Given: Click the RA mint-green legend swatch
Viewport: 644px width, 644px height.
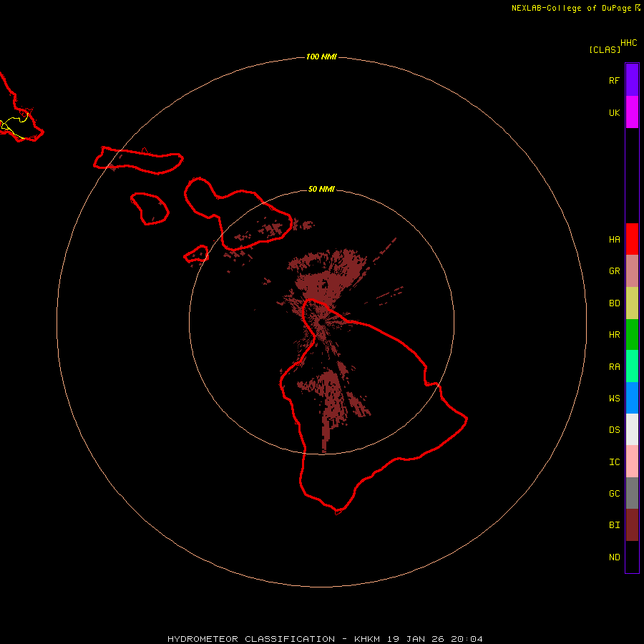Looking at the screenshot, I should [x=632, y=366].
